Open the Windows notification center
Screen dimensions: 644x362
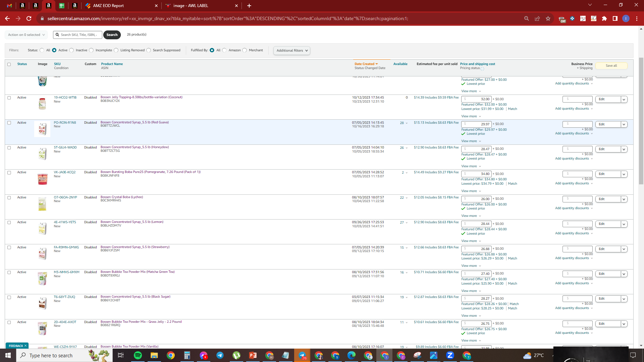point(633,355)
